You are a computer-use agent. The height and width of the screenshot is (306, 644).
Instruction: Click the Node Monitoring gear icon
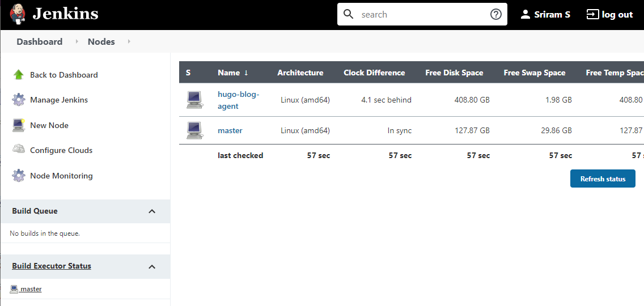19,176
